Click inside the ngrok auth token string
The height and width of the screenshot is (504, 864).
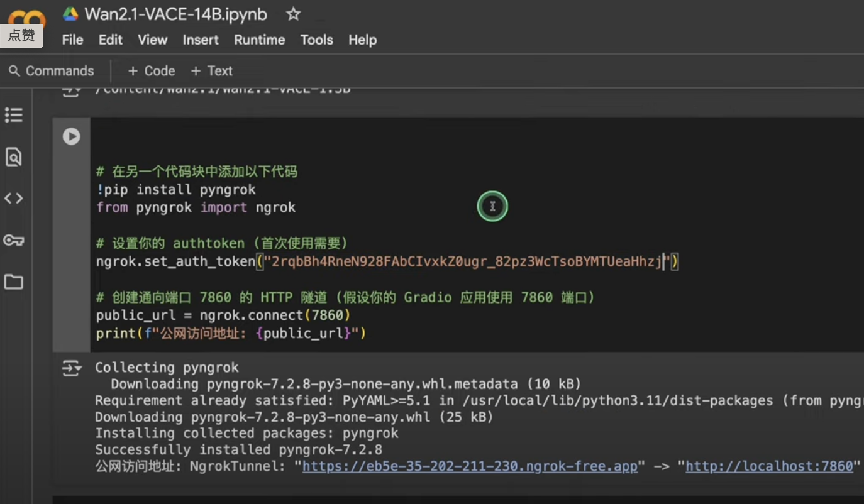465,261
